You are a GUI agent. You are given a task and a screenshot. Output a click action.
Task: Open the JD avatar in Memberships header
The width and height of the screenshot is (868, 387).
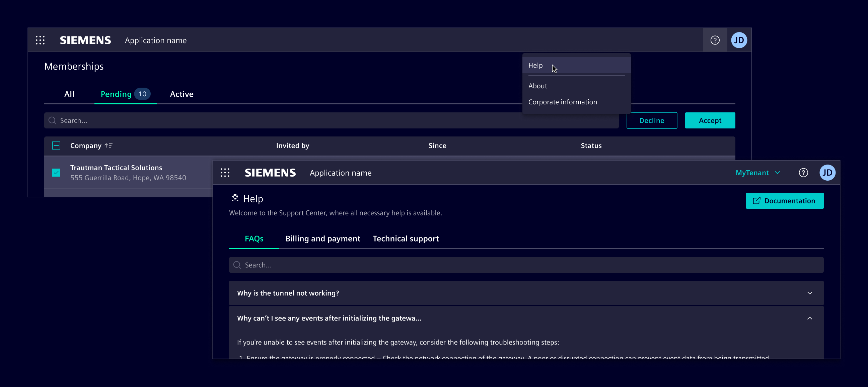coord(739,40)
